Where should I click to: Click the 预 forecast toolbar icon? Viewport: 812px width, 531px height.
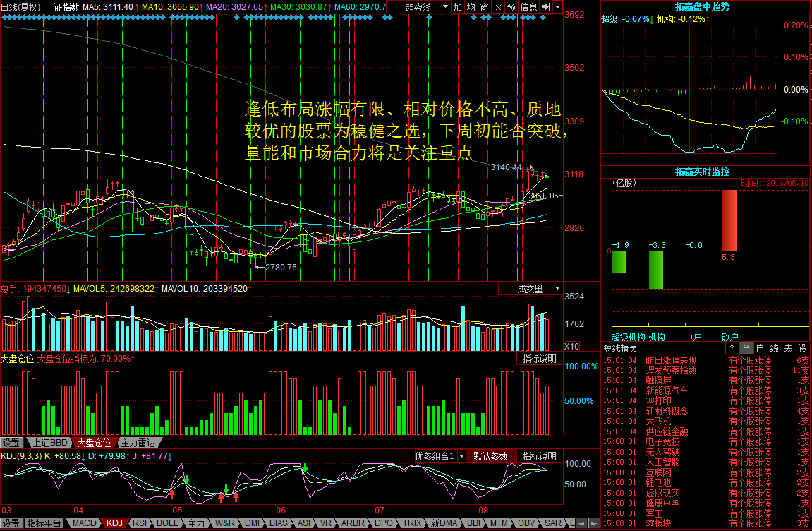point(511,7)
